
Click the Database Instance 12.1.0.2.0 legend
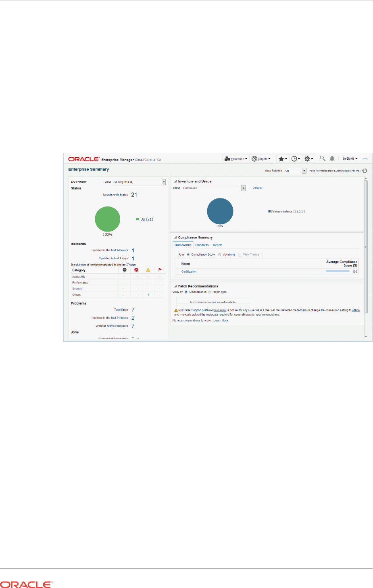[x=287, y=211]
